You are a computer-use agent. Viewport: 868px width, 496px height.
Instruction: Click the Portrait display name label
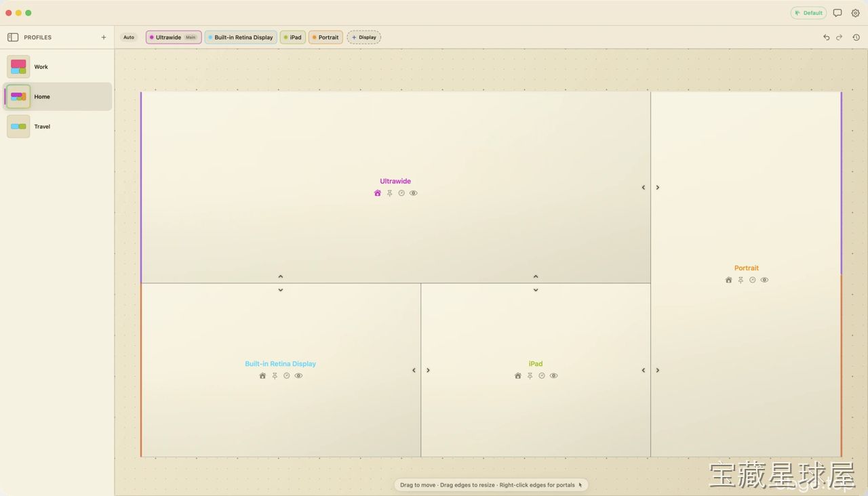[x=747, y=268]
